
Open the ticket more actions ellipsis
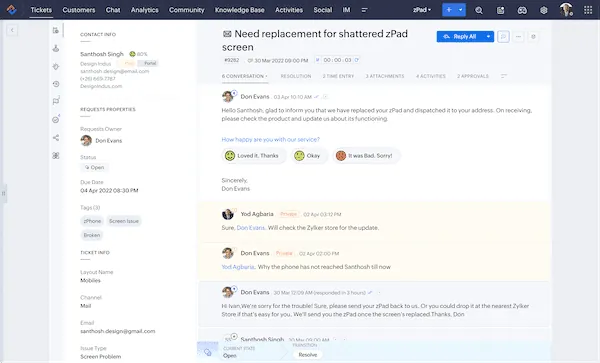click(518, 37)
